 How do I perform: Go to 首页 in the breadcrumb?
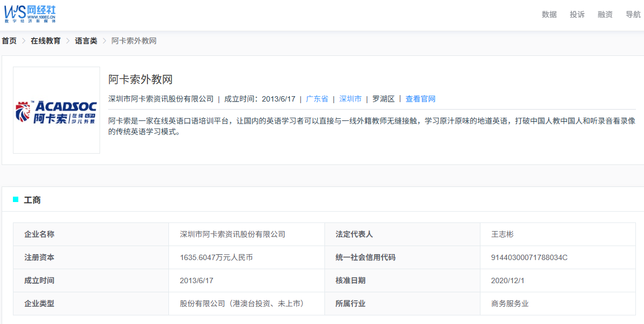tap(9, 41)
